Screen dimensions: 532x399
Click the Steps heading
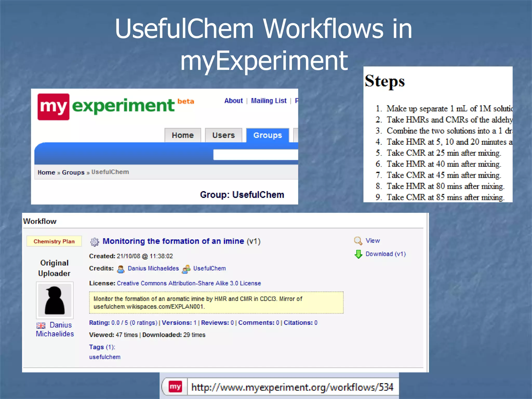coord(385,81)
